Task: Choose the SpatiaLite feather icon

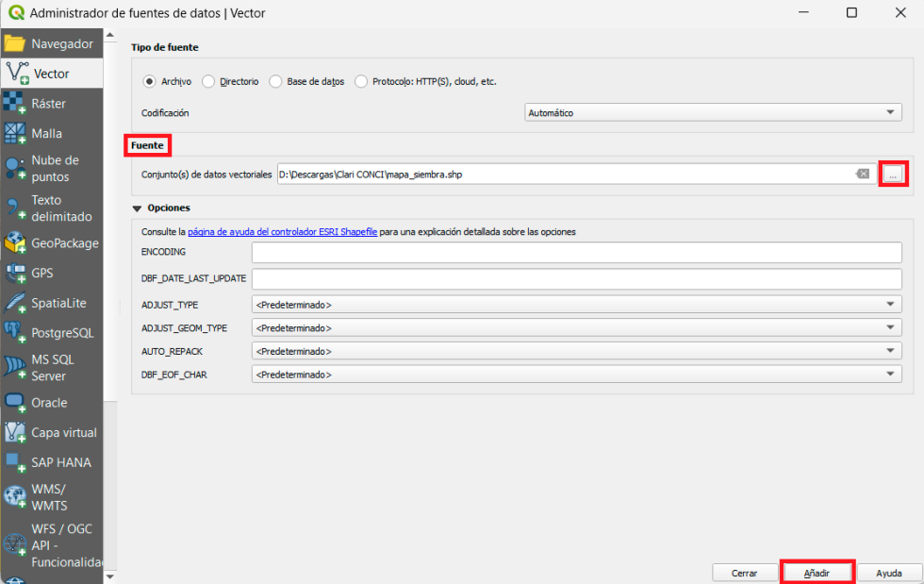Action: click(x=15, y=303)
